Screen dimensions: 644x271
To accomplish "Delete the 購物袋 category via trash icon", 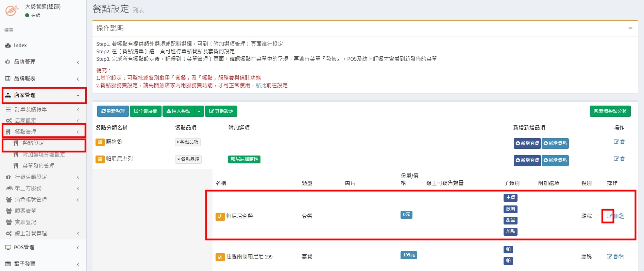I will pos(623,142).
